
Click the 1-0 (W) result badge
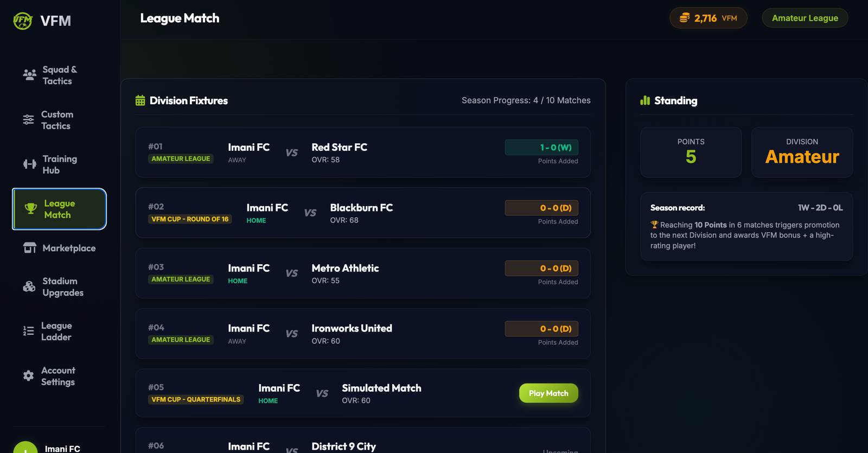click(541, 148)
